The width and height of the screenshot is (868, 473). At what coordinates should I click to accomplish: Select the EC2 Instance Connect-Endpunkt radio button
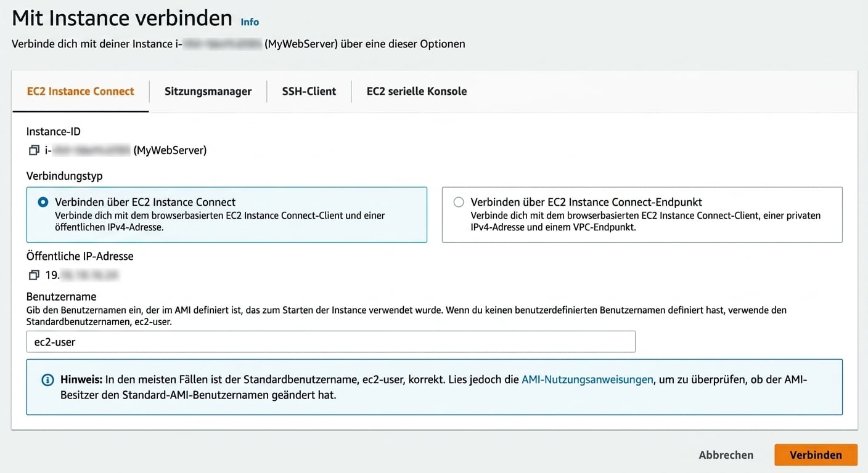(x=458, y=201)
